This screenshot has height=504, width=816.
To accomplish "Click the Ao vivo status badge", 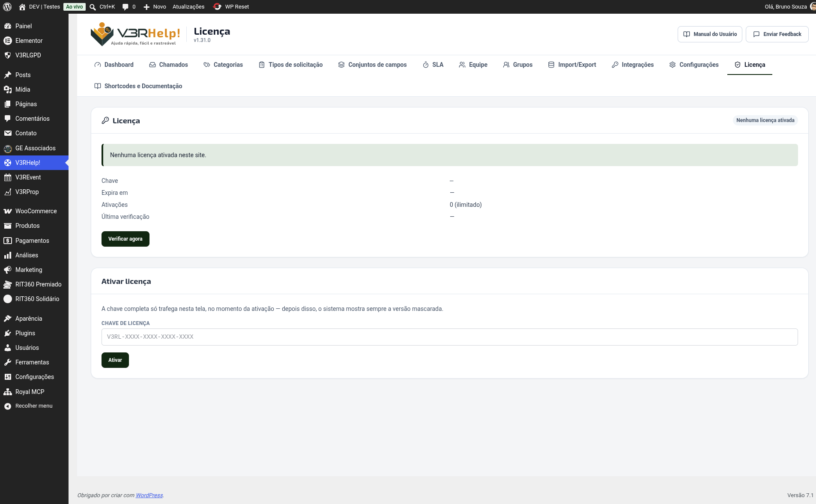I will click(75, 7).
